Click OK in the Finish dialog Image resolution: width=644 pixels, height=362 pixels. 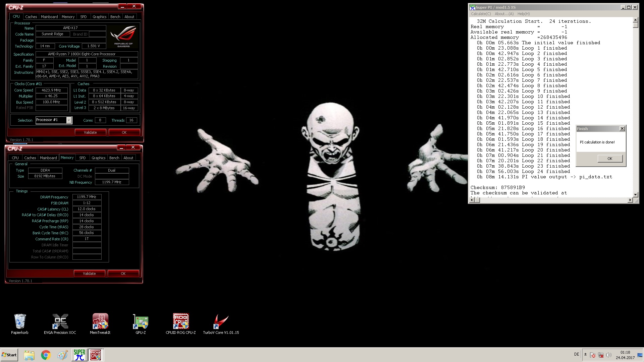610,159
